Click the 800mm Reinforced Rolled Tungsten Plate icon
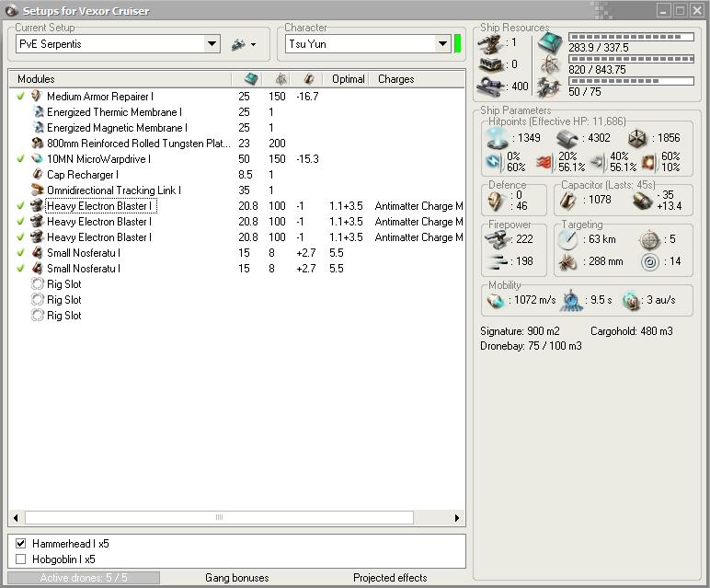This screenshot has width=710, height=588. click(x=37, y=144)
